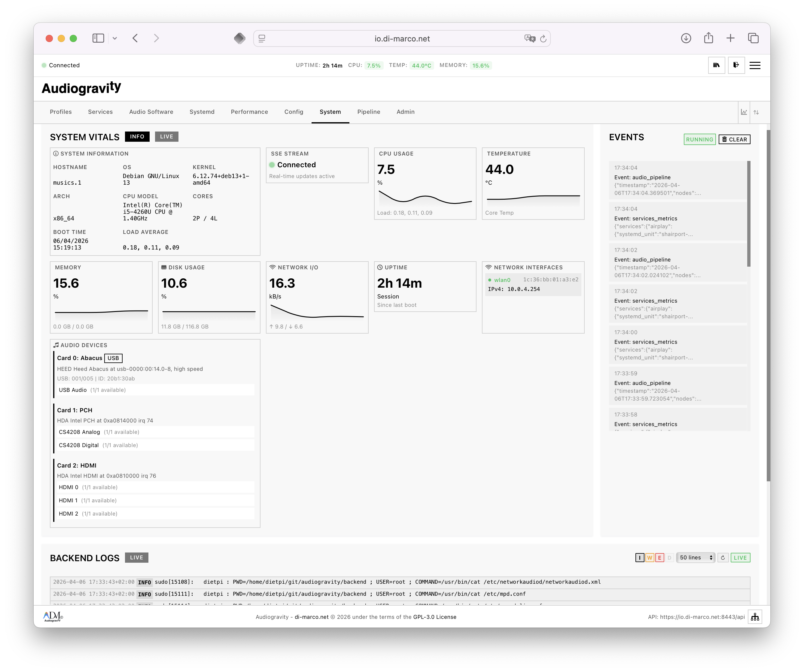Refresh the backend logs with the reload icon
This screenshot has height=672, width=804.
coord(723,558)
